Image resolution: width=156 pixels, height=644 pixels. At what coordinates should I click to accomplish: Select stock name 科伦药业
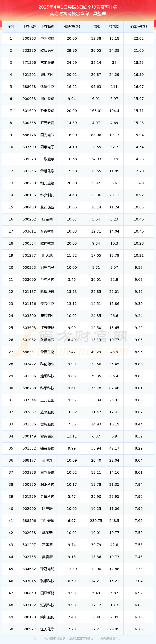47,364
